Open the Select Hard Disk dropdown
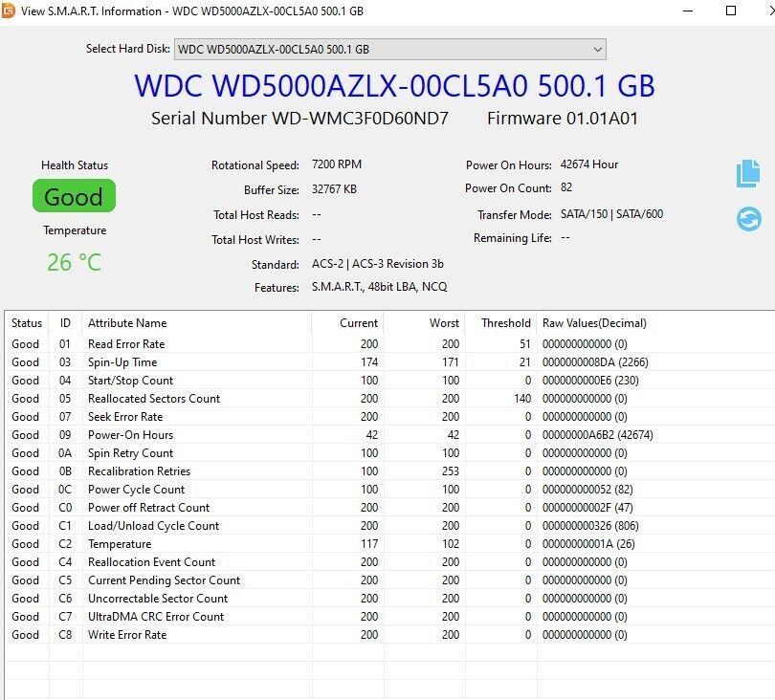 click(390, 50)
